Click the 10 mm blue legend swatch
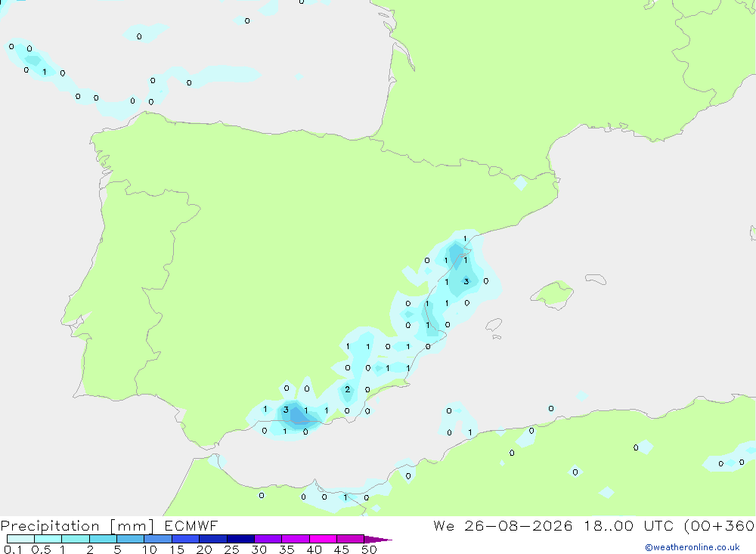This screenshot has width=756, height=554. point(158,539)
